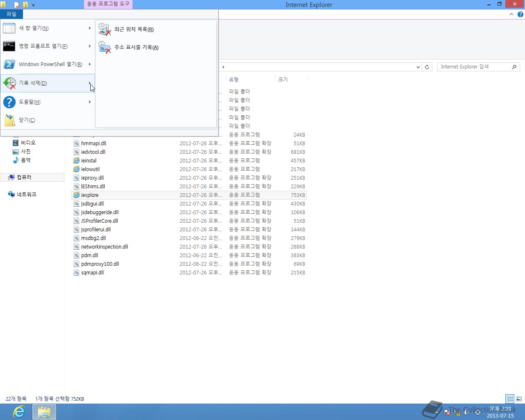Select the sqmapi.dll file

92,273
